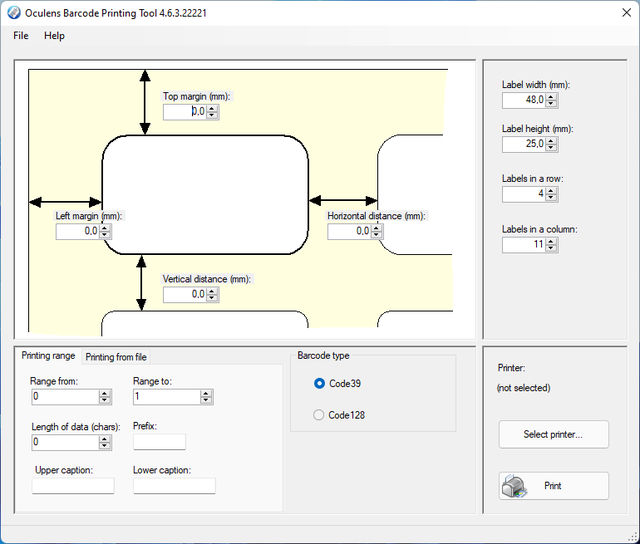Viewport: 640px width, 544px height.
Task: Open the File menu
Action: pos(21,35)
